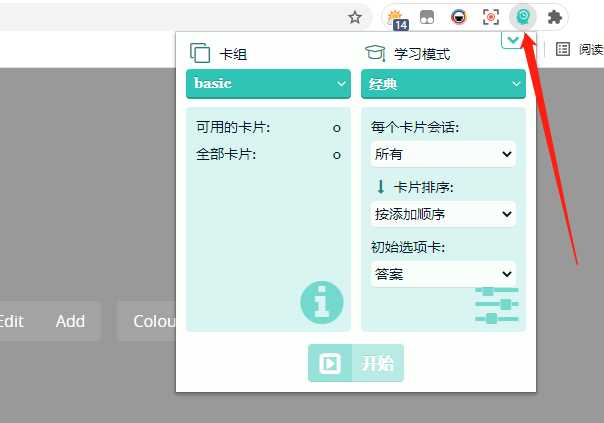Click the flashcard extension icon in toolbar
The height and width of the screenshot is (423, 604).
pos(522,17)
